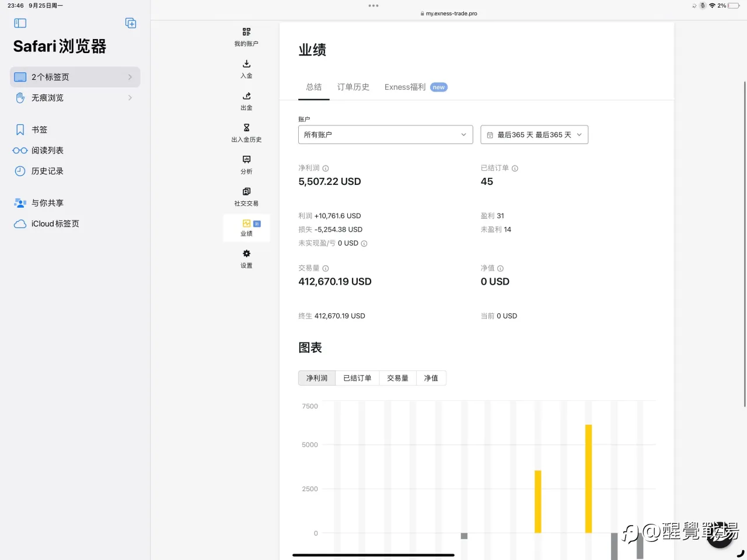The width and height of the screenshot is (747, 560).
Task: Open Bookmarks (书签) in Safari sidebar
Action: (x=75, y=129)
